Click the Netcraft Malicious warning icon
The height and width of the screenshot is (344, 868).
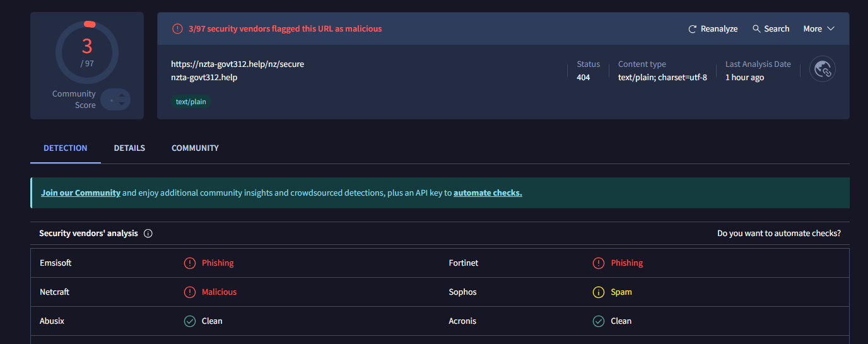pyautogui.click(x=190, y=292)
